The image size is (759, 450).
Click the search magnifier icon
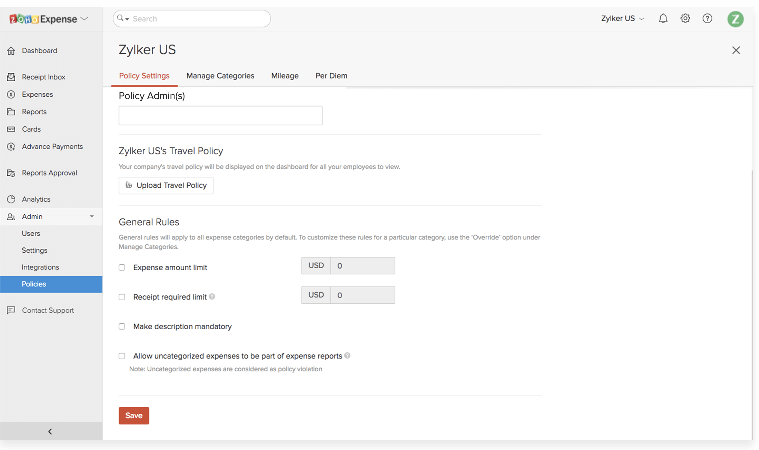pos(120,18)
